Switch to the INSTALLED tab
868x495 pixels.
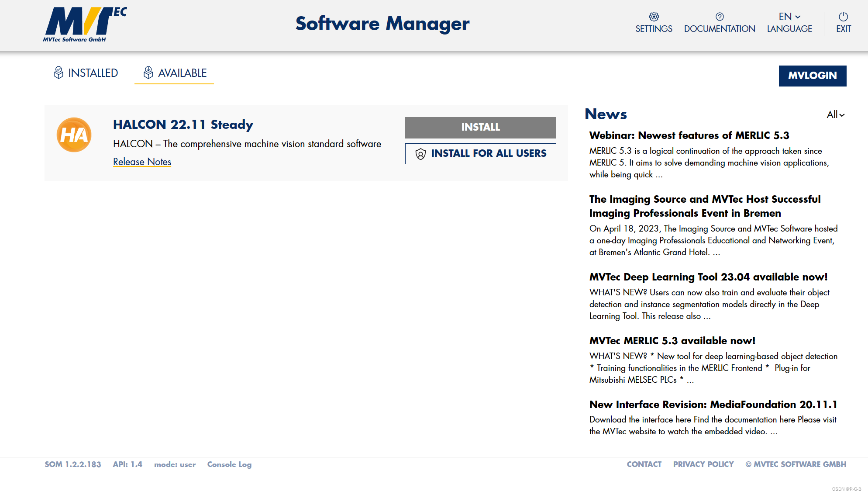point(86,73)
